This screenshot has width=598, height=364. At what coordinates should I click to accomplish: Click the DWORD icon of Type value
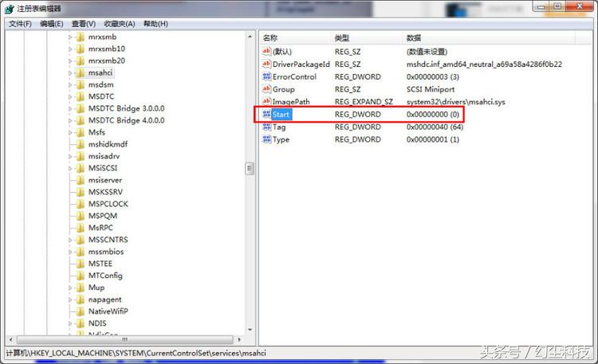coord(266,139)
